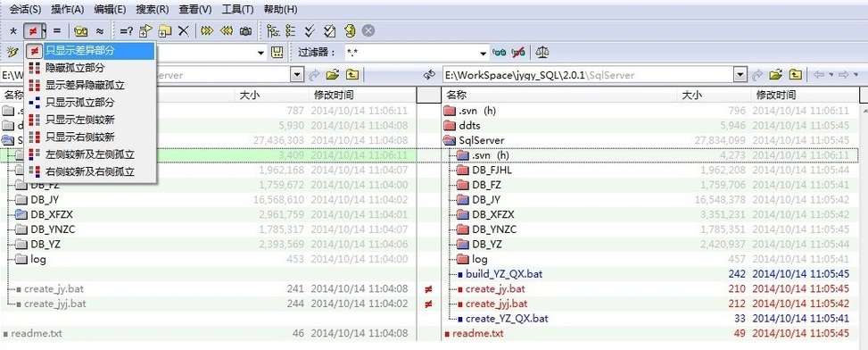
Task: Open the 工具(T) menu
Action: pyautogui.click(x=237, y=10)
